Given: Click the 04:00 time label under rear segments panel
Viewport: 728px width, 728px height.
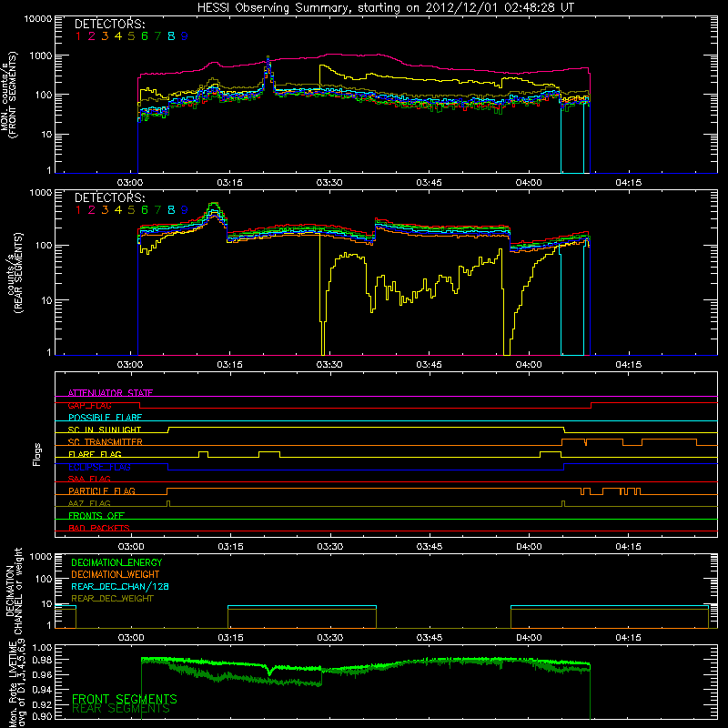Looking at the screenshot, I should [x=529, y=365].
